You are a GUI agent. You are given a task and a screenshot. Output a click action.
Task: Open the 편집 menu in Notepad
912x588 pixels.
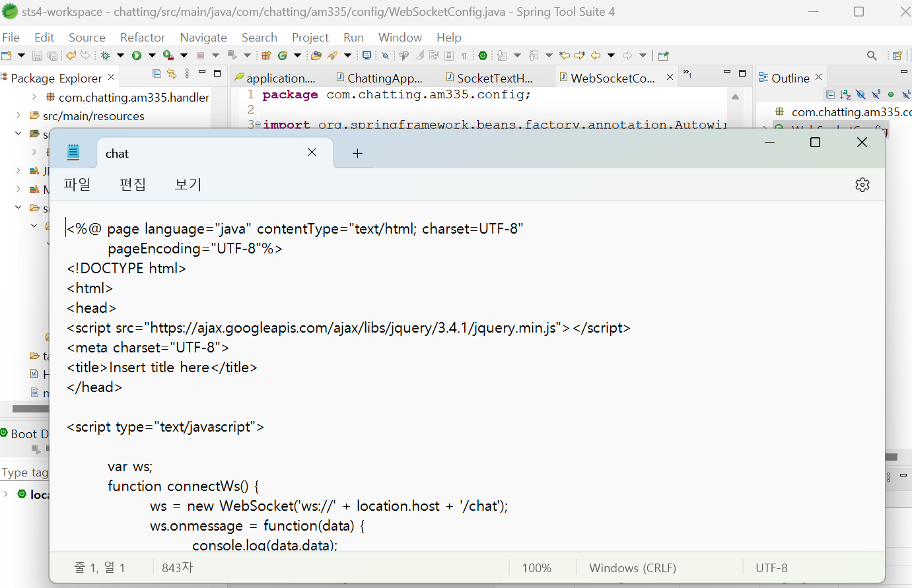[133, 185]
